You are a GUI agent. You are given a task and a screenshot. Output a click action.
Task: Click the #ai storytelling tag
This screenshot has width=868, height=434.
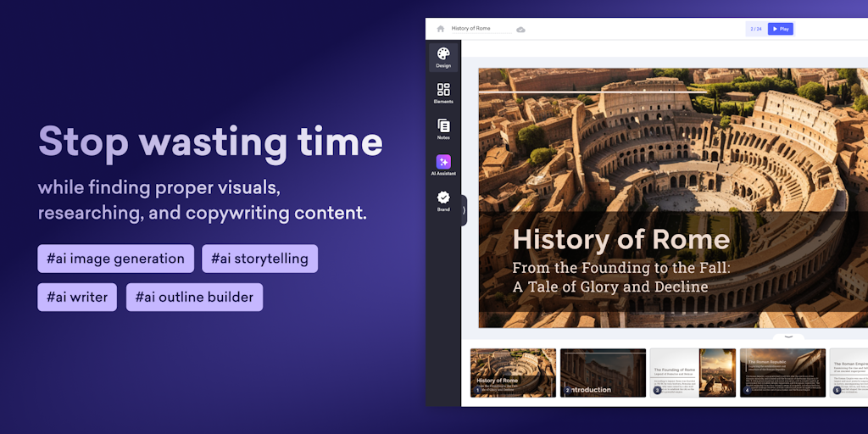259,259
